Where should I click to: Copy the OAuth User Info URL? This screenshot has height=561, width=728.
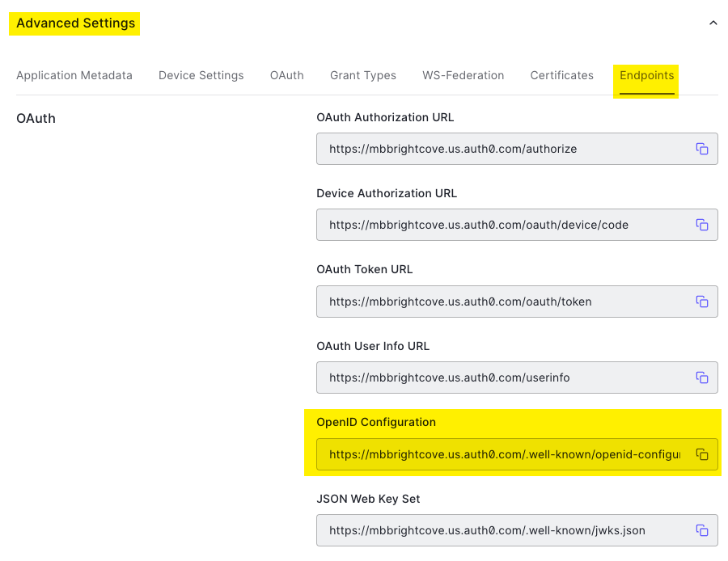pyautogui.click(x=702, y=378)
